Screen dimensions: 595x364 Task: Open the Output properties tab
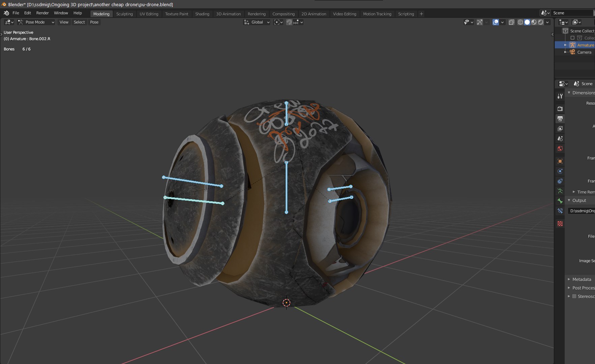(x=560, y=119)
